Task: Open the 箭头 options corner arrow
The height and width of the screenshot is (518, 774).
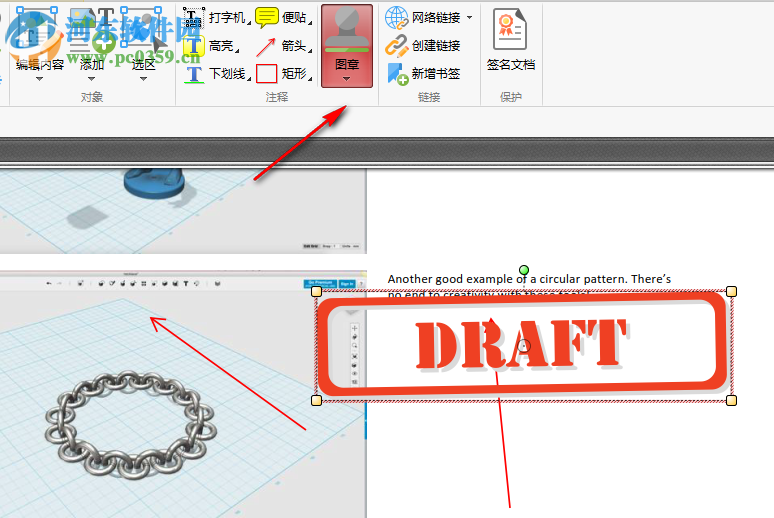Action: tap(310, 51)
